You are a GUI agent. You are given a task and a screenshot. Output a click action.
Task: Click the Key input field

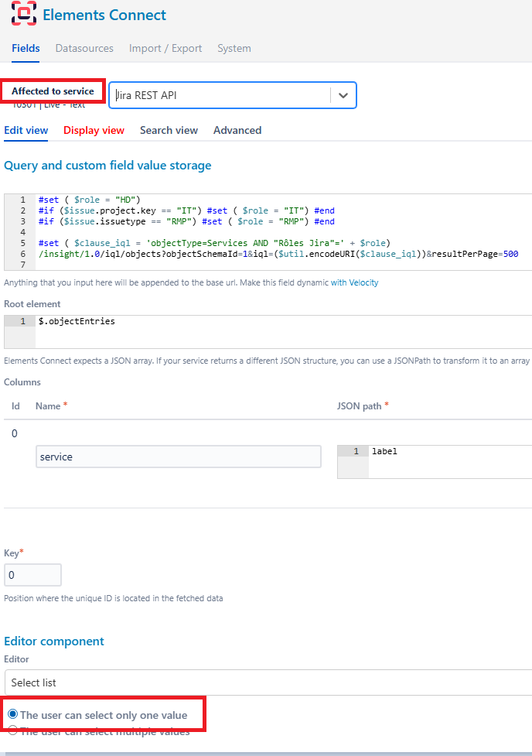point(32,576)
